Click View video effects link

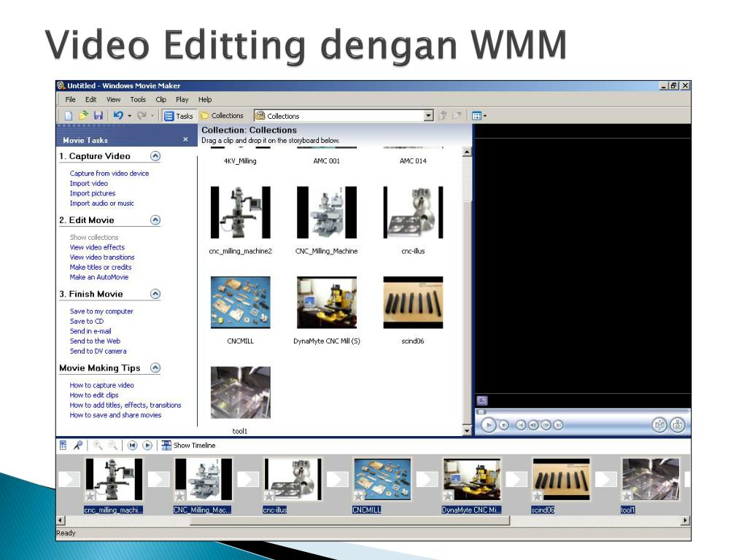point(97,247)
